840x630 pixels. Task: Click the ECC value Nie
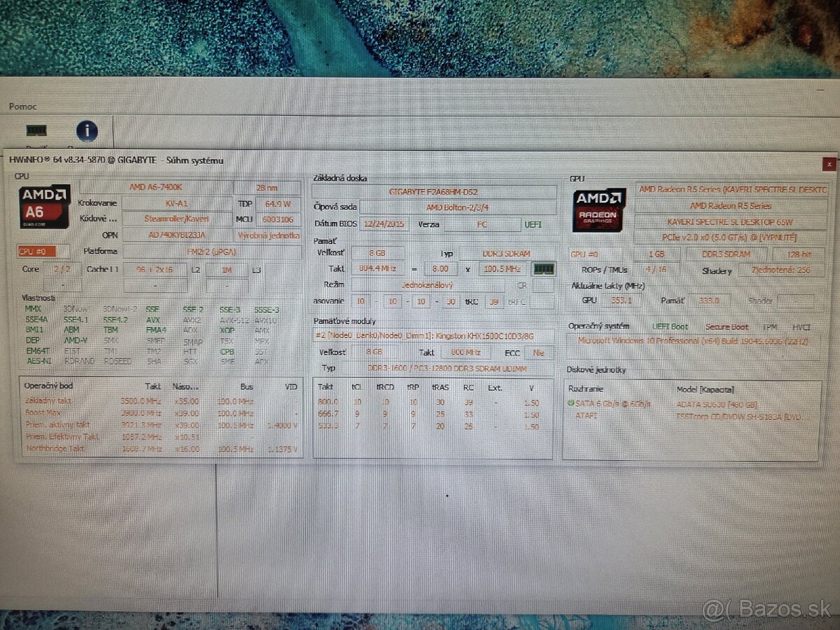pyautogui.click(x=540, y=353)
